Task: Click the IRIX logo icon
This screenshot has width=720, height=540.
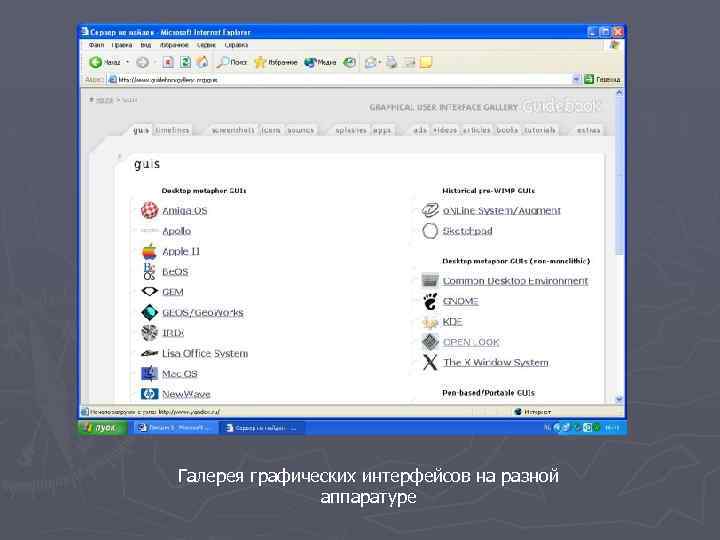Action: click(149, 332)
